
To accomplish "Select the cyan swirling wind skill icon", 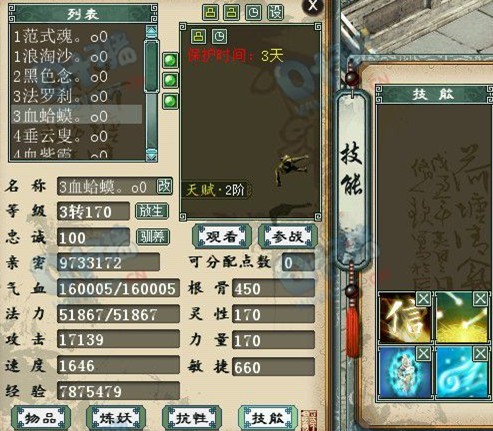I will pos(462,372).
